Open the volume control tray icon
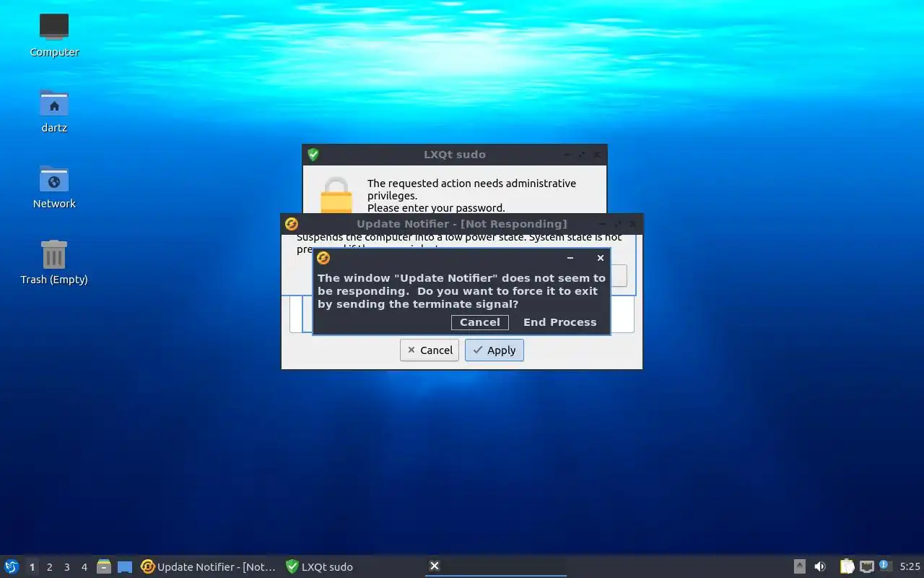This screenshot has width=924, height=578. [x=820, y=567]
